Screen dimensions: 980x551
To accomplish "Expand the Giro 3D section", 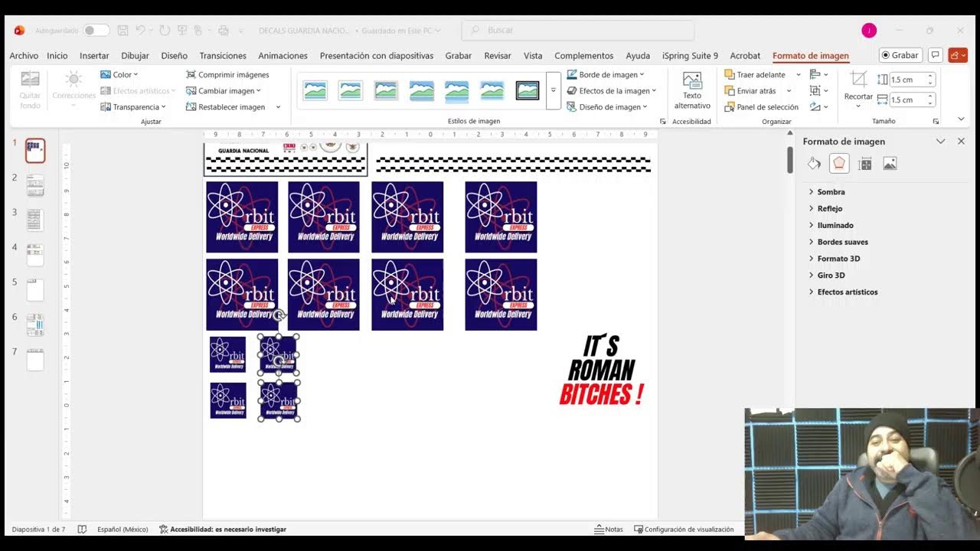I will 827,275.
